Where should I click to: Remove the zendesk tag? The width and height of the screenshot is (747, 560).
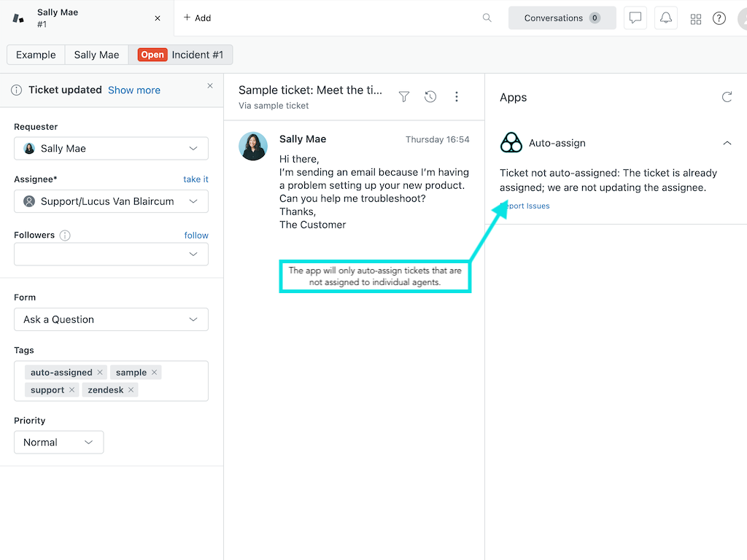(x=131, y=390)
